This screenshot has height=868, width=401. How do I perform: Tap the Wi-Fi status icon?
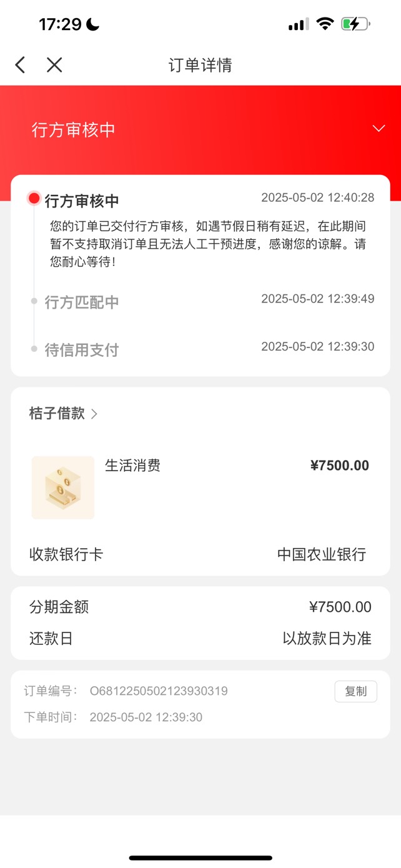tap(325, 24)
